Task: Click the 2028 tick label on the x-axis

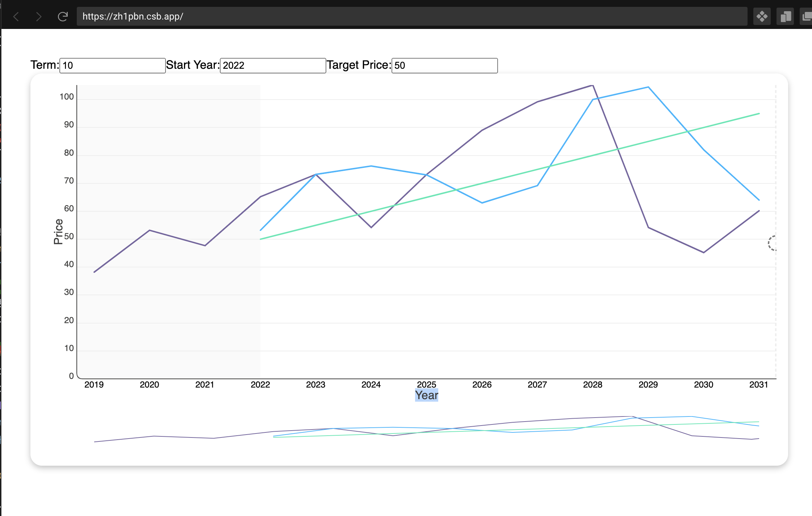Action: point(593,384)
